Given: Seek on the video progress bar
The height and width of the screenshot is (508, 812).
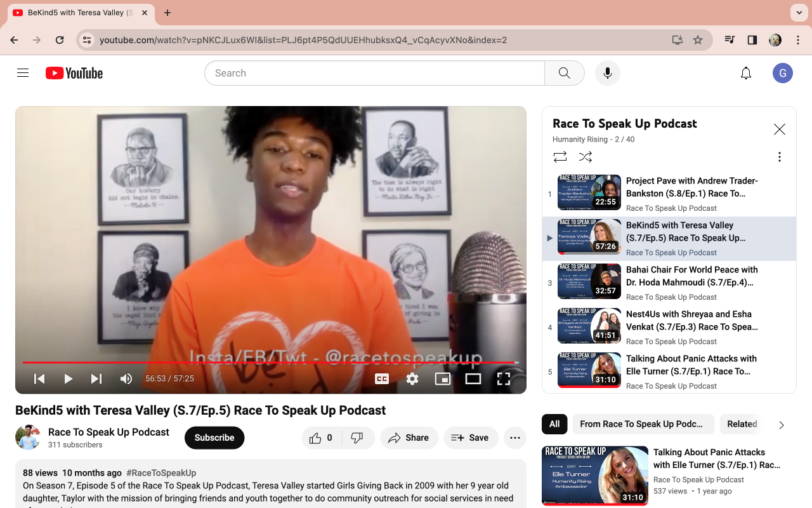Looking at the screenshot, I should pyautogui.click(x=271, y=363).
